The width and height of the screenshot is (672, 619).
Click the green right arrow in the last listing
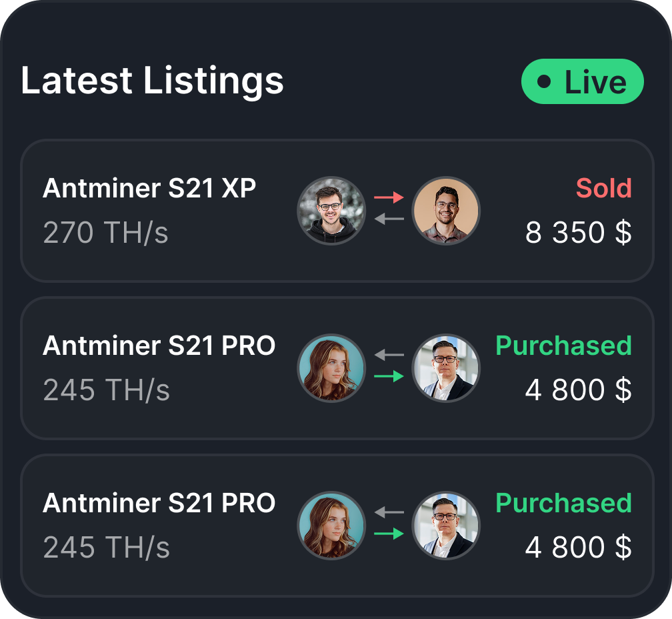pyautogui.click(x=389, y=534)
